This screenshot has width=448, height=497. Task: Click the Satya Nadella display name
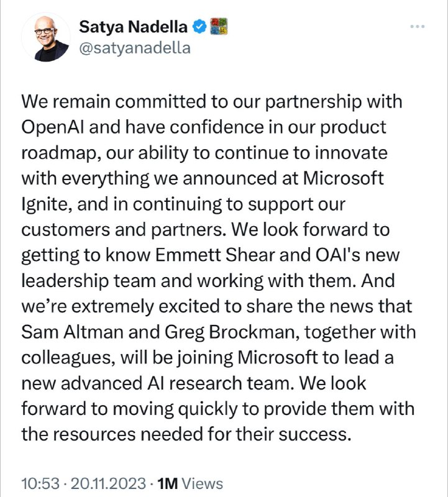pos(133,27)
